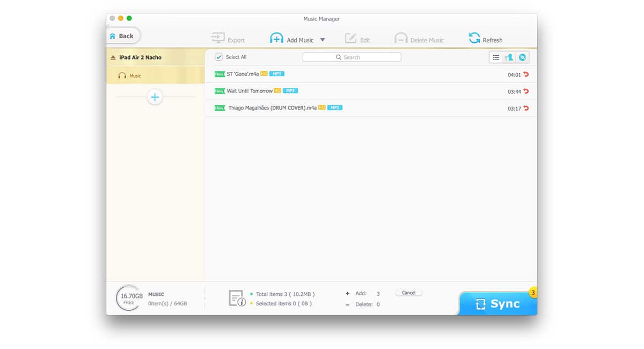Image resolution: width=644 pixels, height=349 pixels.
Task: Click the Sync button
Action: 497,304
